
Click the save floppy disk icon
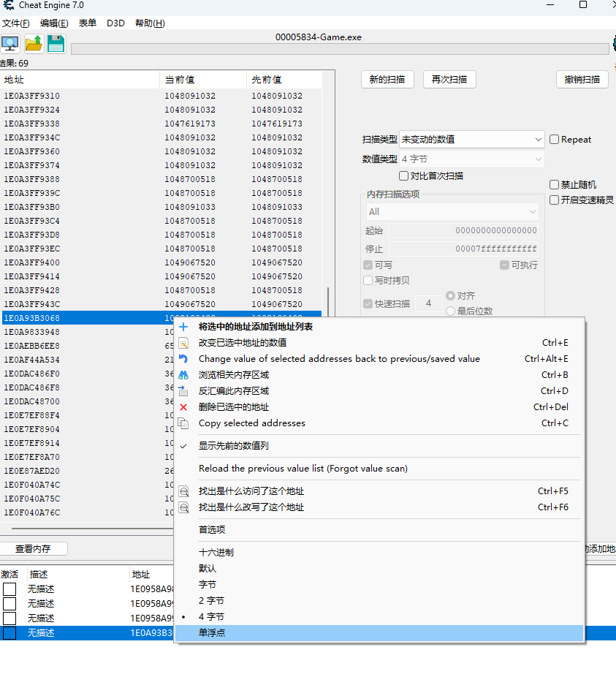56,44
